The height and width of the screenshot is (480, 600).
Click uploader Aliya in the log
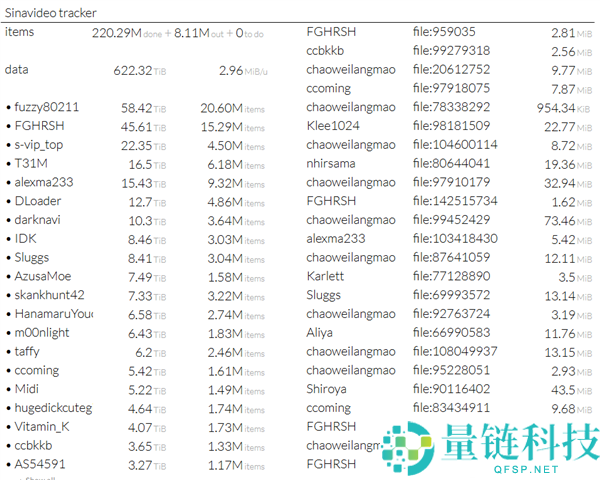[320, 333]
